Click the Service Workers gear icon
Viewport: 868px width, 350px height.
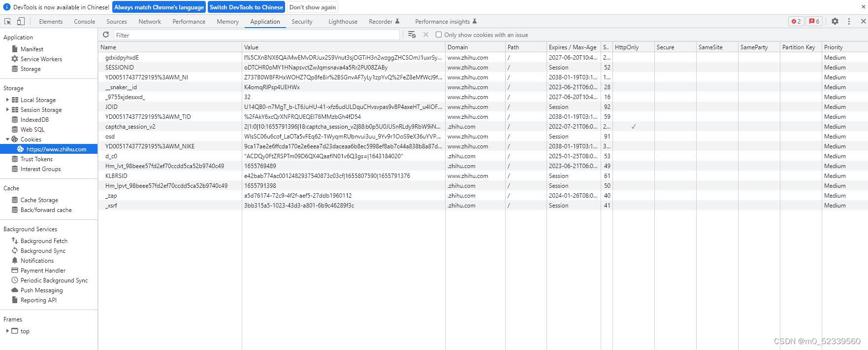click(x=15, y=59)
